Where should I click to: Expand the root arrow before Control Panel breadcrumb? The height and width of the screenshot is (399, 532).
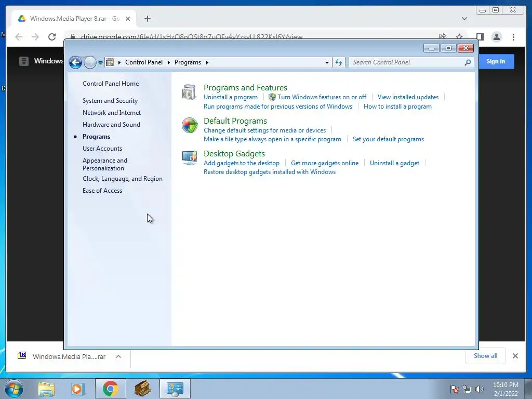click(x=119, y=62)
